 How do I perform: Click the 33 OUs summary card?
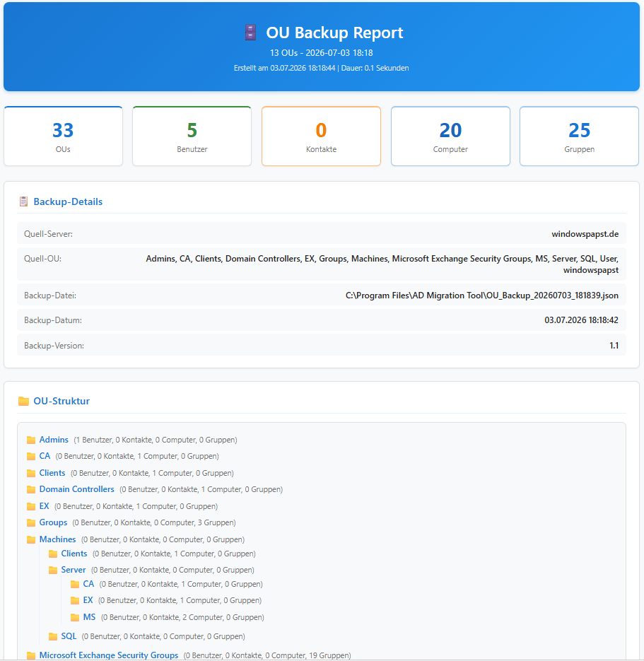pos(63,136)
